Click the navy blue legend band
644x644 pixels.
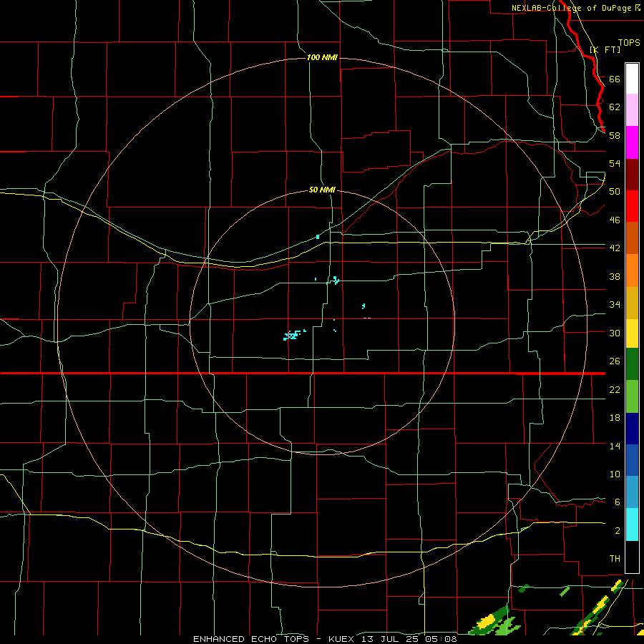[x=632, y=429]
